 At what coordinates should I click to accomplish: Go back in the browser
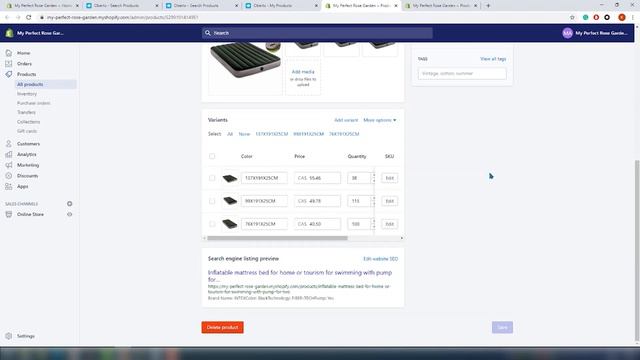pos(7,17)
